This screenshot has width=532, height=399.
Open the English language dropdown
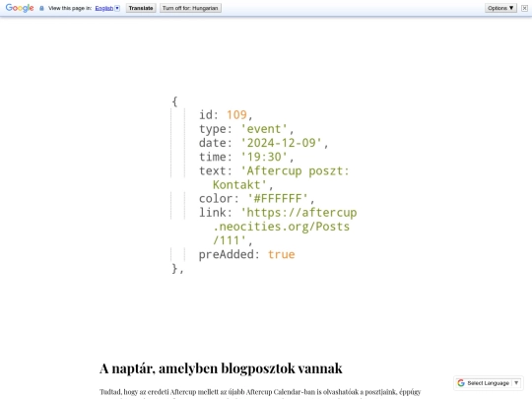[117, 8]
